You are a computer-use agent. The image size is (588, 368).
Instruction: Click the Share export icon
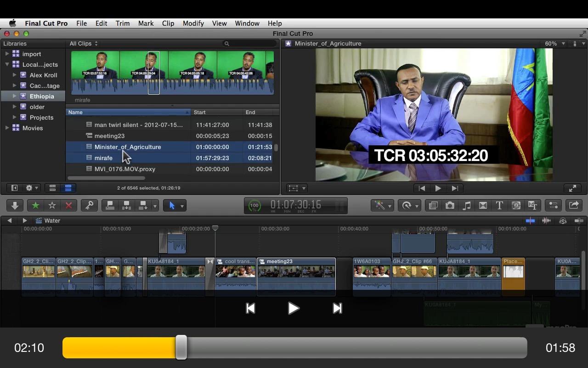[x=574, y=206]
